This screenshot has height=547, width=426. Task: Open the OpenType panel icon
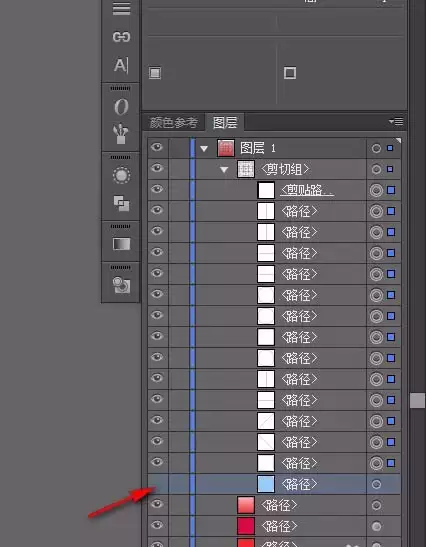pyautogui.click(x=121, y=107)
